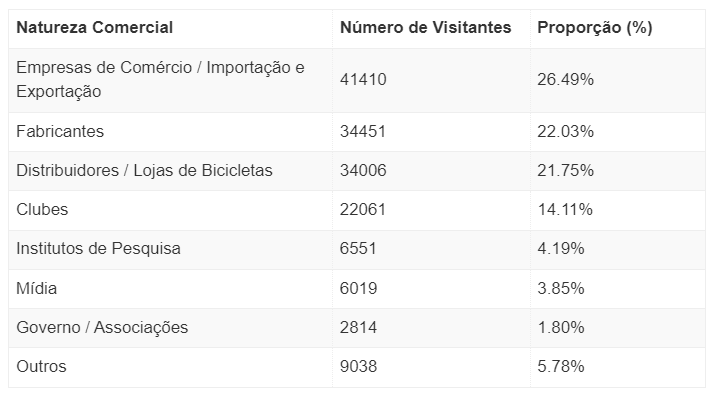
Task: Click the 26.49% proportion cell
Action: (565, 79)
